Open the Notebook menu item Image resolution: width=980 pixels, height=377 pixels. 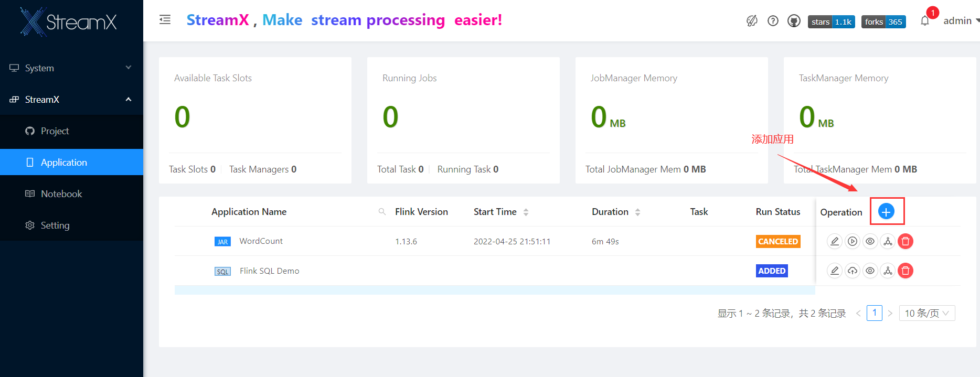71,193
